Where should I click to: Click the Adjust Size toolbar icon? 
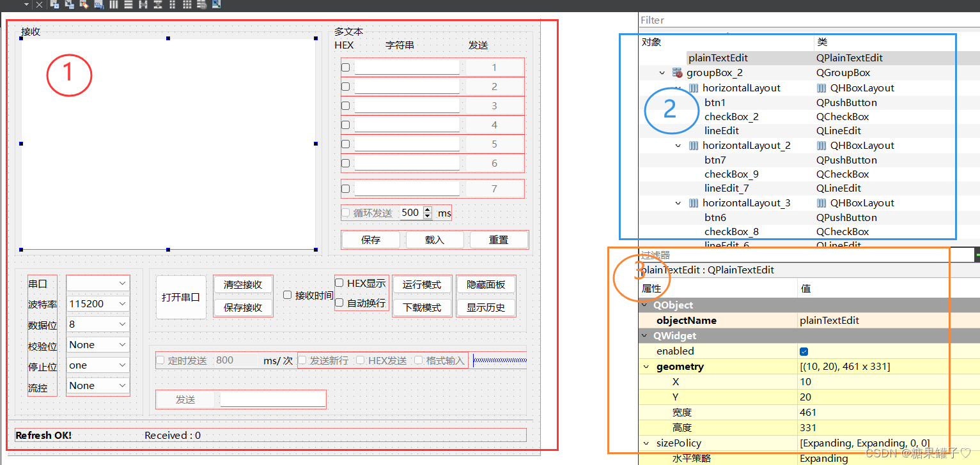point(217,4)
